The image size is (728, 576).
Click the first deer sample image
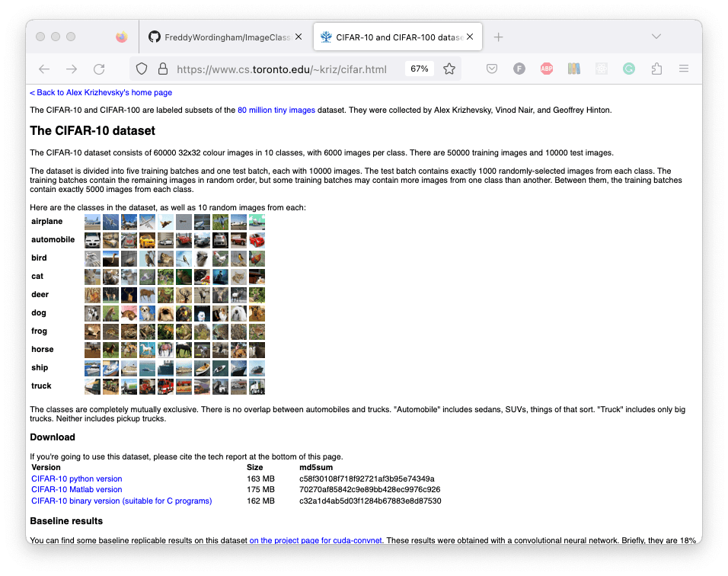coord(92,295)
